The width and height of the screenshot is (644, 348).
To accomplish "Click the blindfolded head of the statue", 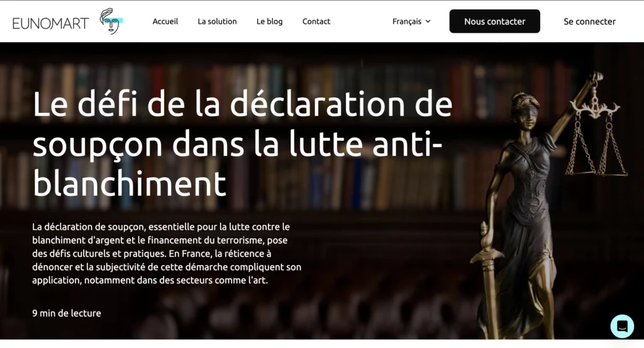I will tap(525, 110).
